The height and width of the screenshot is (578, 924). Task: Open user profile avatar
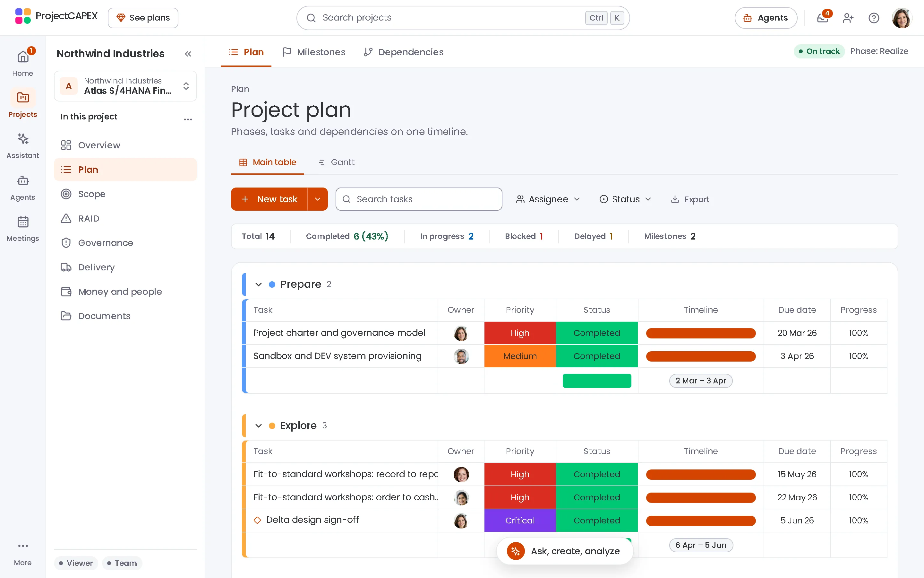(902, 18)
